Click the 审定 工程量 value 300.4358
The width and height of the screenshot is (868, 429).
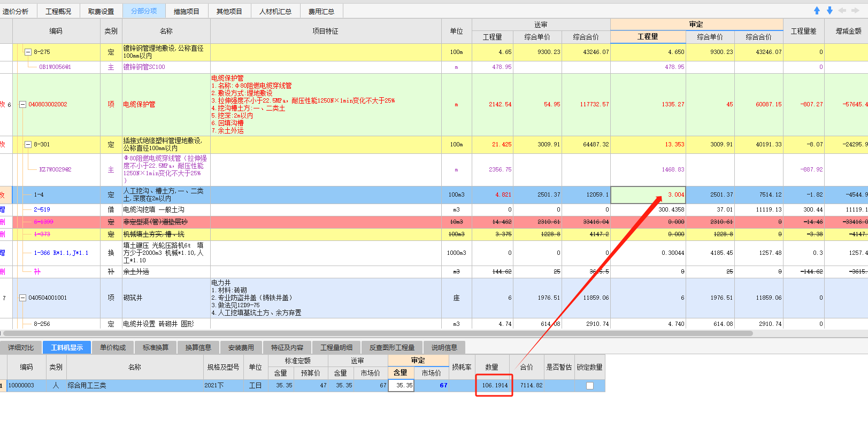[671, 210]
